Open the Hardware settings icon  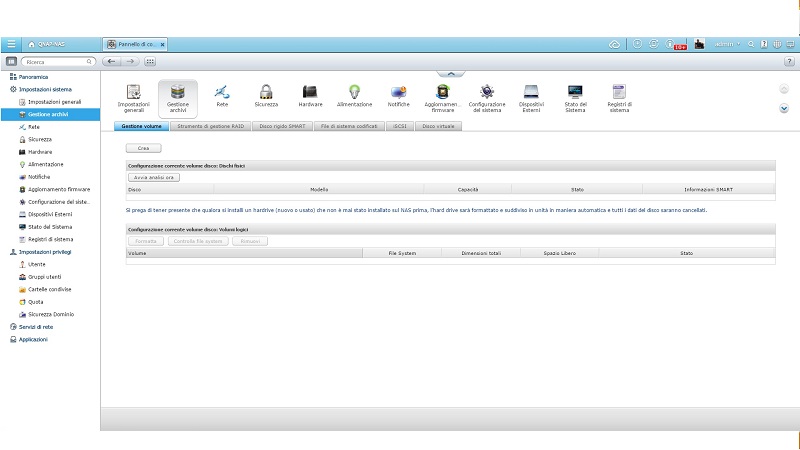[310, 93]
